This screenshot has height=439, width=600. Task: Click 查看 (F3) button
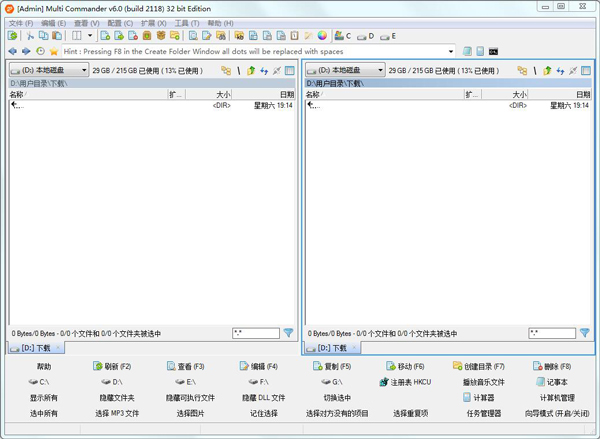[186, 366]
